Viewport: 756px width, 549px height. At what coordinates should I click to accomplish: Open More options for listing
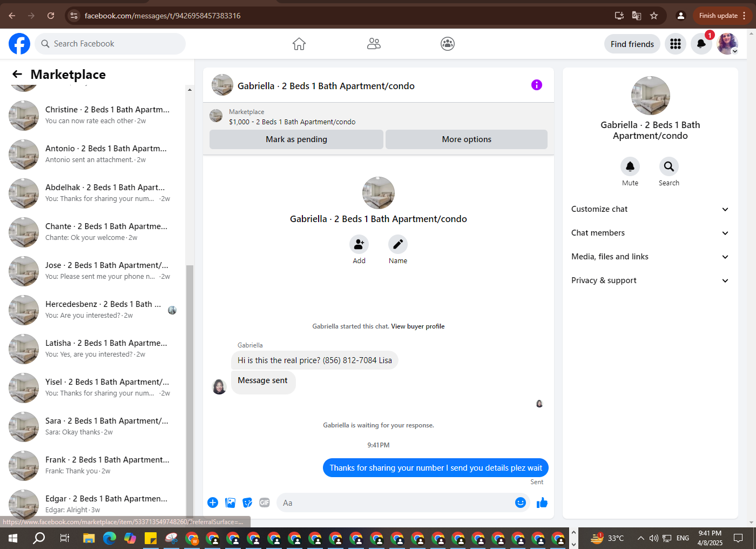pyautogui.click(x=467, y=139)
